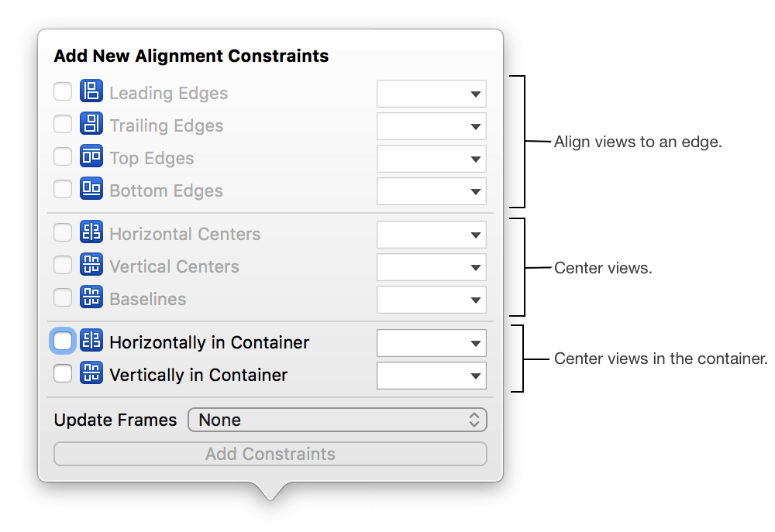The width and height of the screenshot is (775, 532).
Task: Open the Horizontally in Container value dropdown
Action: (x=432, y=342)
